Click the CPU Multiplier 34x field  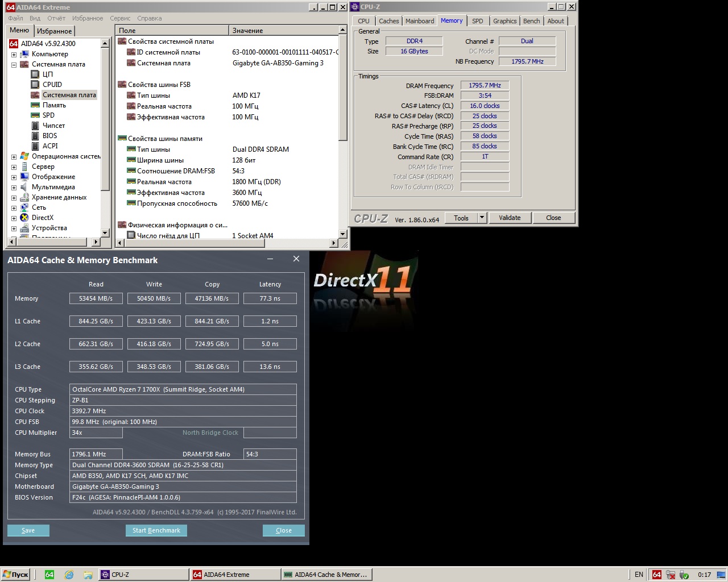pos(96,433)
